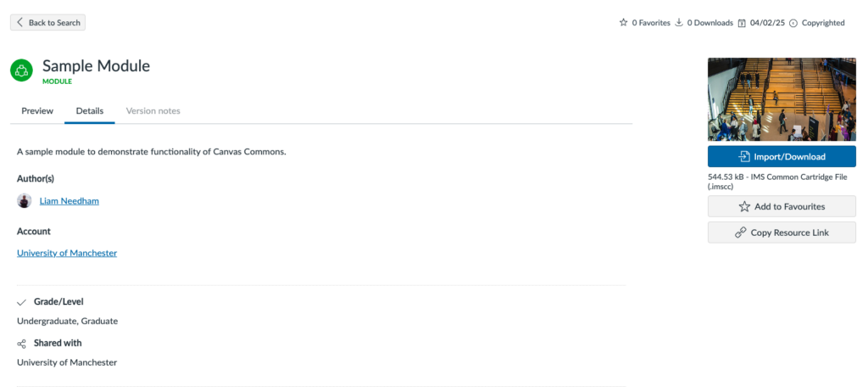Click the share icon beside Shared with
The image size is (868, 387).
(21, 344)
